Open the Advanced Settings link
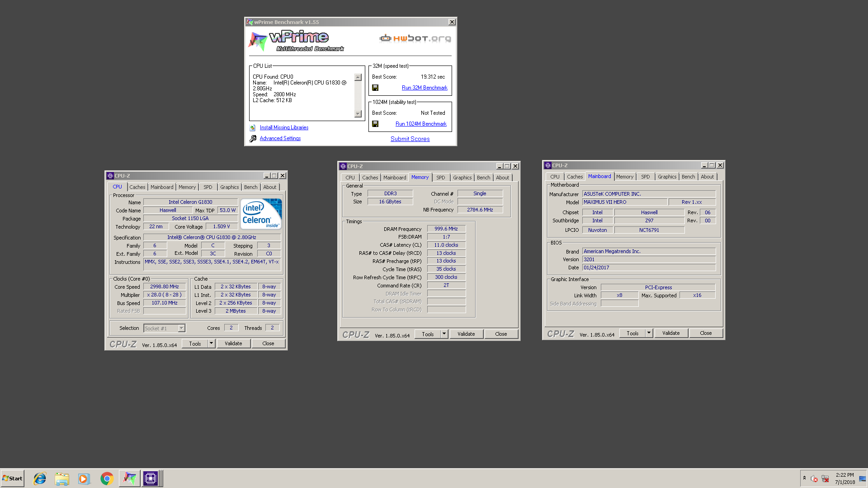This screenshot has width=868, height=488. coord(280,138)
